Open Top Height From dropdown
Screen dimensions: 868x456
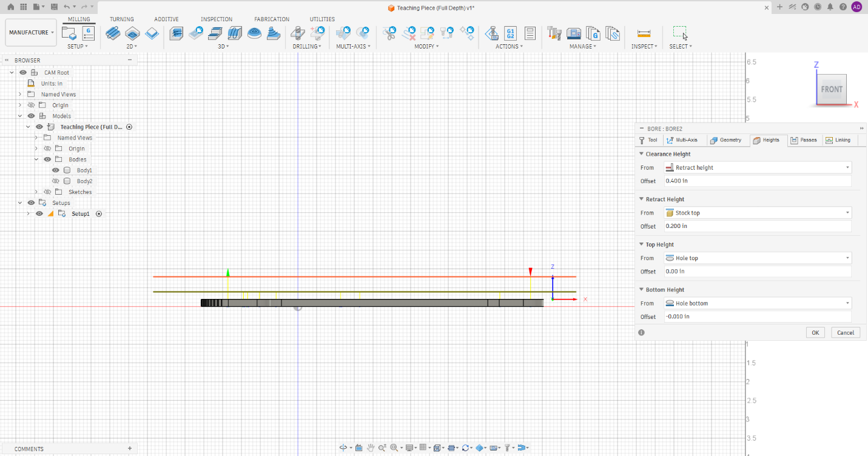pos(758,258)
